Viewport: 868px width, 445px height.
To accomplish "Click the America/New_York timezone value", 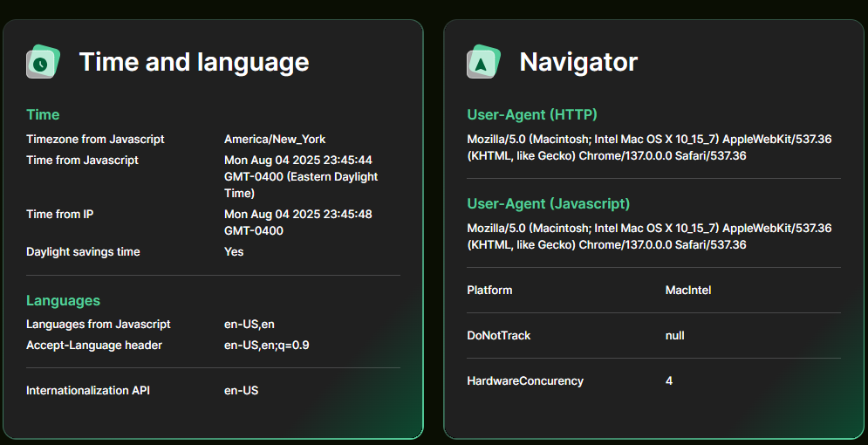I will click(x=275, y=139).
